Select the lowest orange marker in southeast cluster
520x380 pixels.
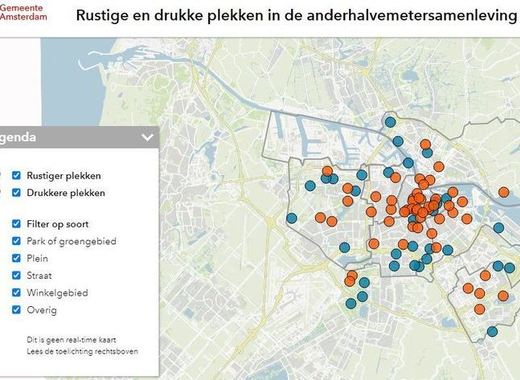click(x=479, y=309)
